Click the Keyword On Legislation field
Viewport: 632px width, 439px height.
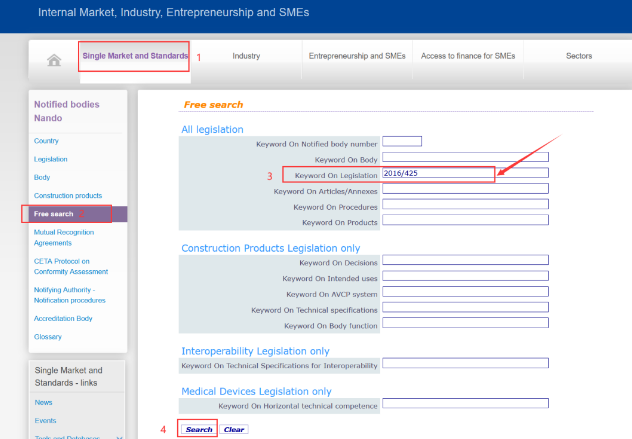[465, 173]
